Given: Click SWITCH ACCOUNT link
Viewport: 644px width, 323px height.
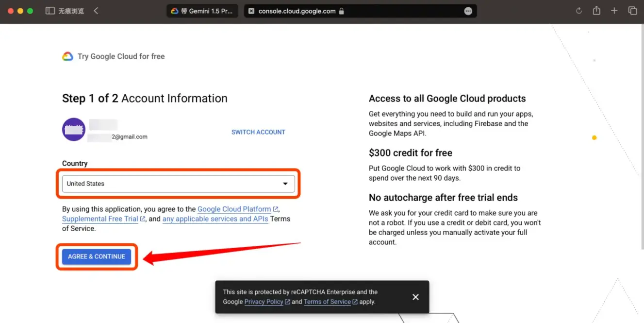Looking at the screenshot, I should [258, 132].
